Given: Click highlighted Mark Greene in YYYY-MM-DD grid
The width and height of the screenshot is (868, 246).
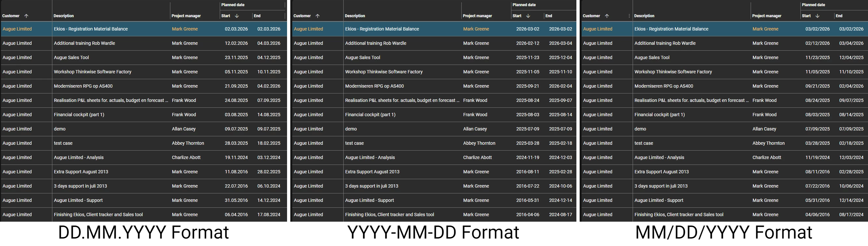Looking at the screenshot, I should point(476,29).
